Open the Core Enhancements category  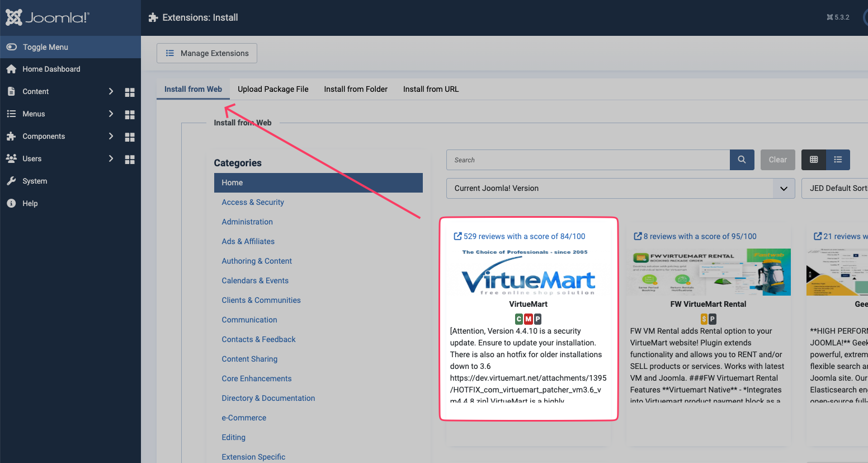click(257, 378)
